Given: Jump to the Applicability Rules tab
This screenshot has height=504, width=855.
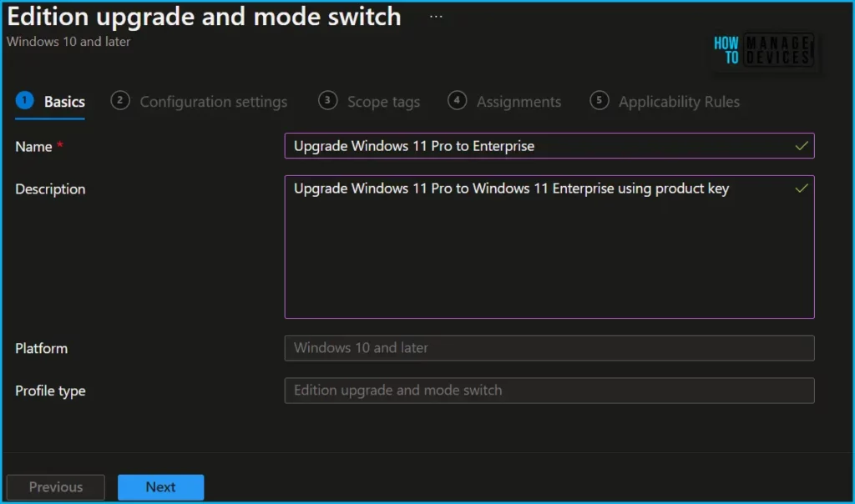Looking at the screenshot, I should click(x=679, y=102).
